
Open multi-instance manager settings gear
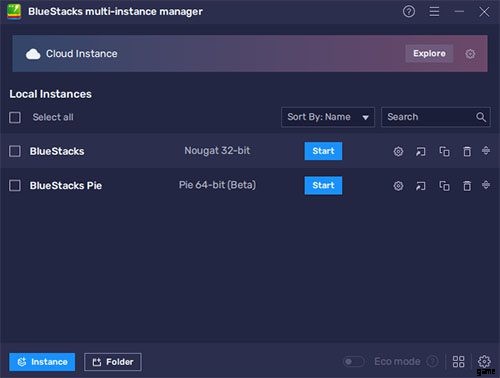click(x=484, y=361)
